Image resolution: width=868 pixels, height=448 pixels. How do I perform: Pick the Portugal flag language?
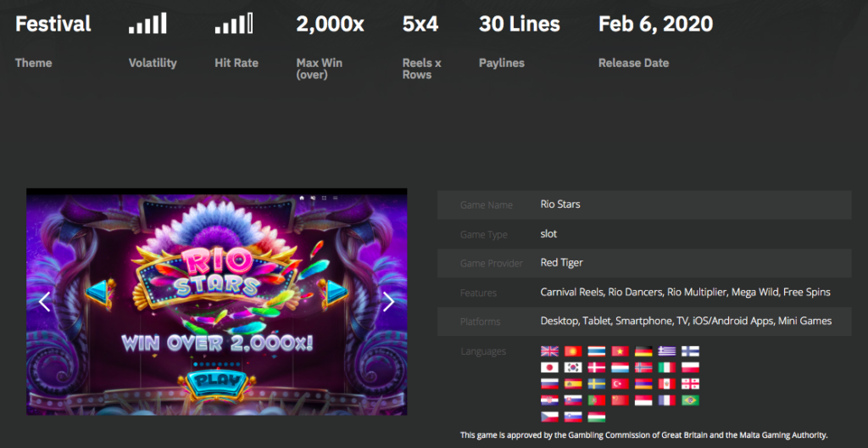(596, 400)
